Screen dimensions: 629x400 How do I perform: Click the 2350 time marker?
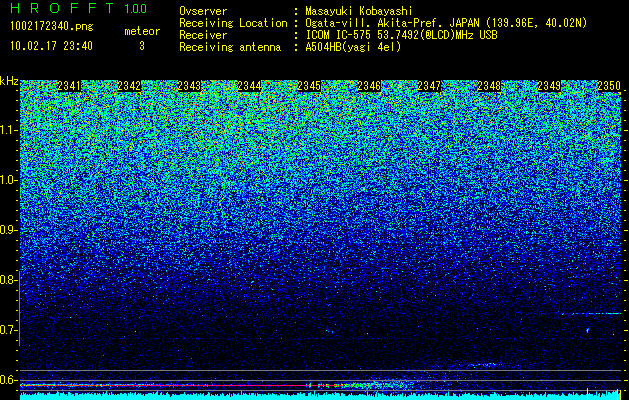pyautogui.click(x=609, y=86)
